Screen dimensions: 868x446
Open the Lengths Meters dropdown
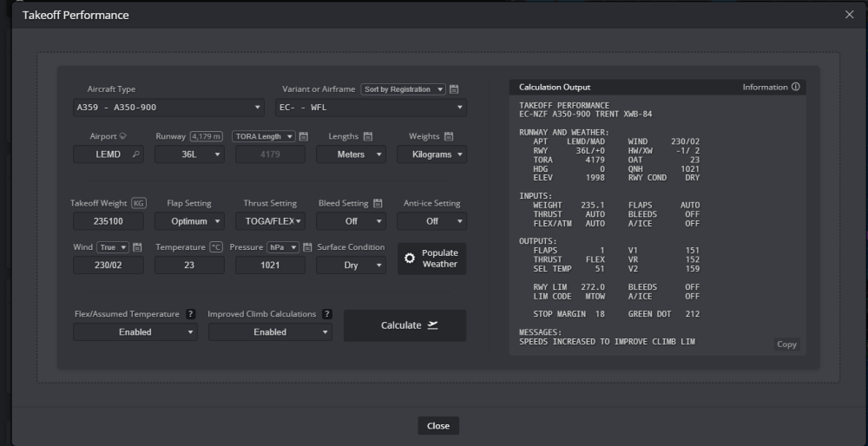click(351, 154)
